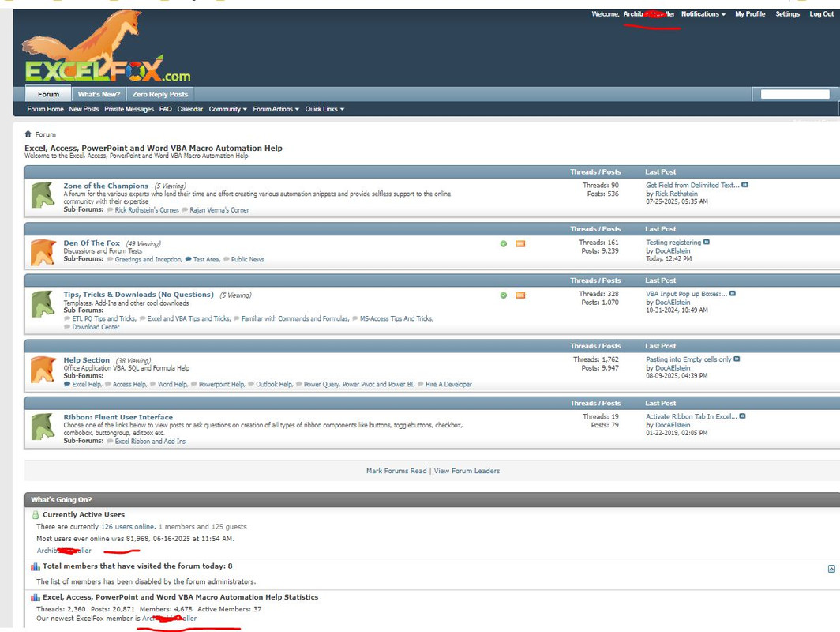Open the Download Center sub-forum
840x632 pixels.
96,327
